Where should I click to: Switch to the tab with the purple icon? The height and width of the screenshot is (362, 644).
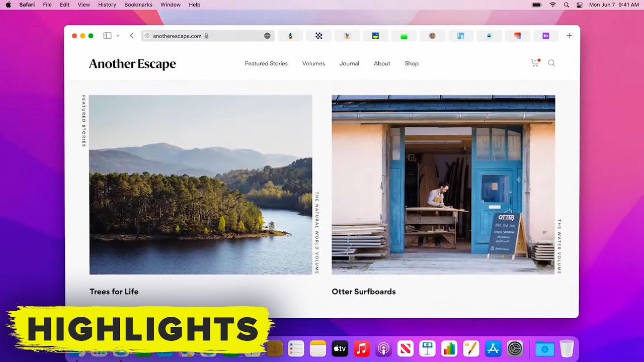coord(545,36)
